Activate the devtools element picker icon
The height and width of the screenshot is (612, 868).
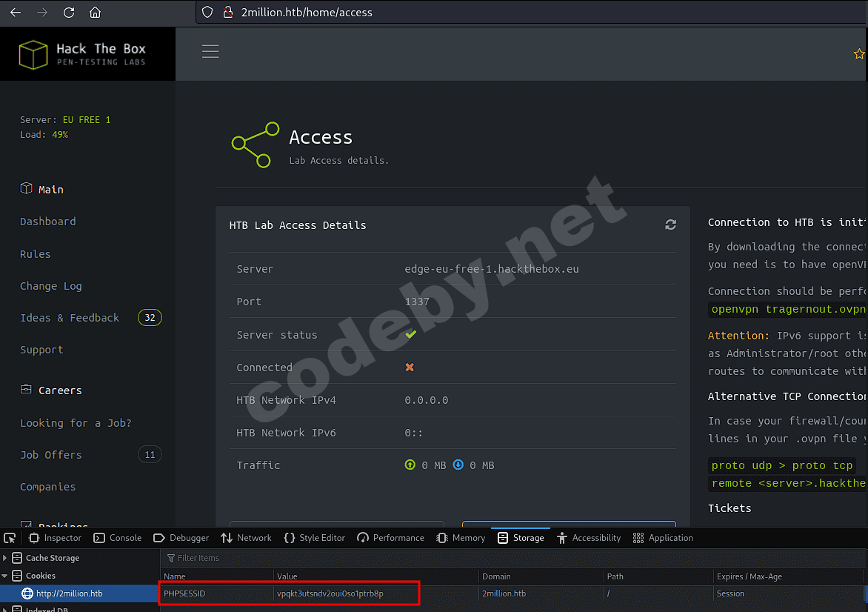10,538
